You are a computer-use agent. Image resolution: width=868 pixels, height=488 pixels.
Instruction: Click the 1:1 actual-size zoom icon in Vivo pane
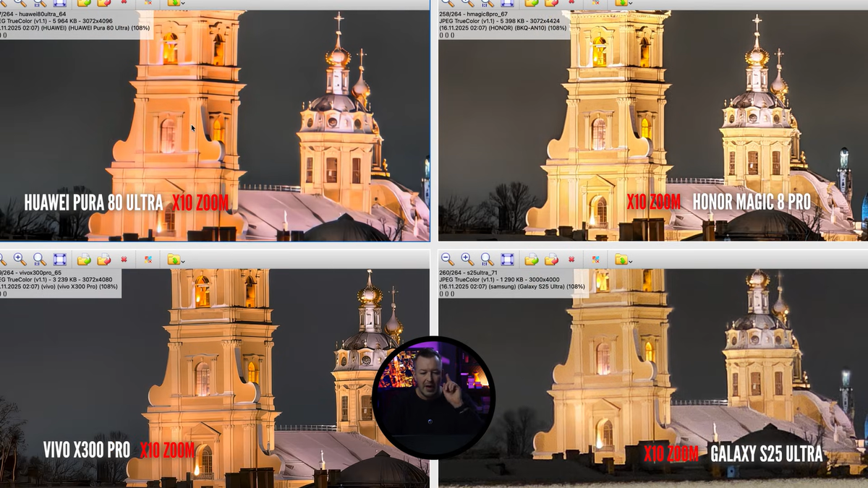tap(37, 259)
